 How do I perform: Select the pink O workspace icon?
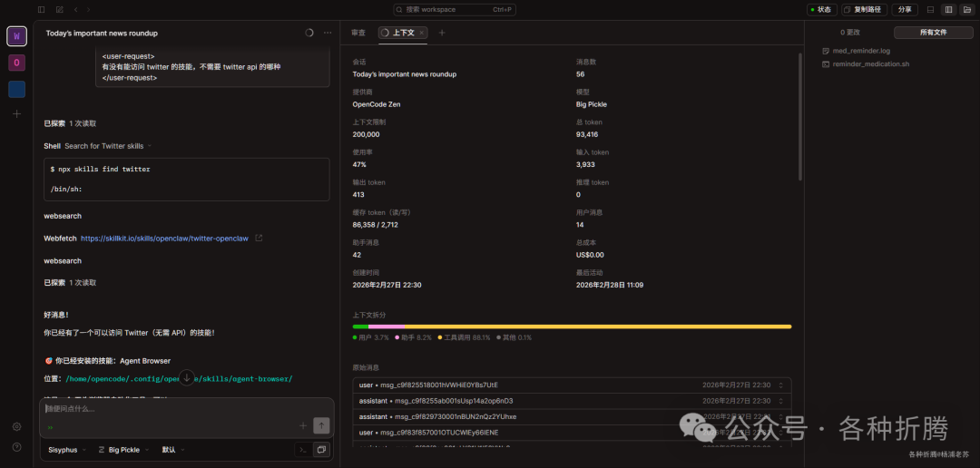(x=17, y=63)
